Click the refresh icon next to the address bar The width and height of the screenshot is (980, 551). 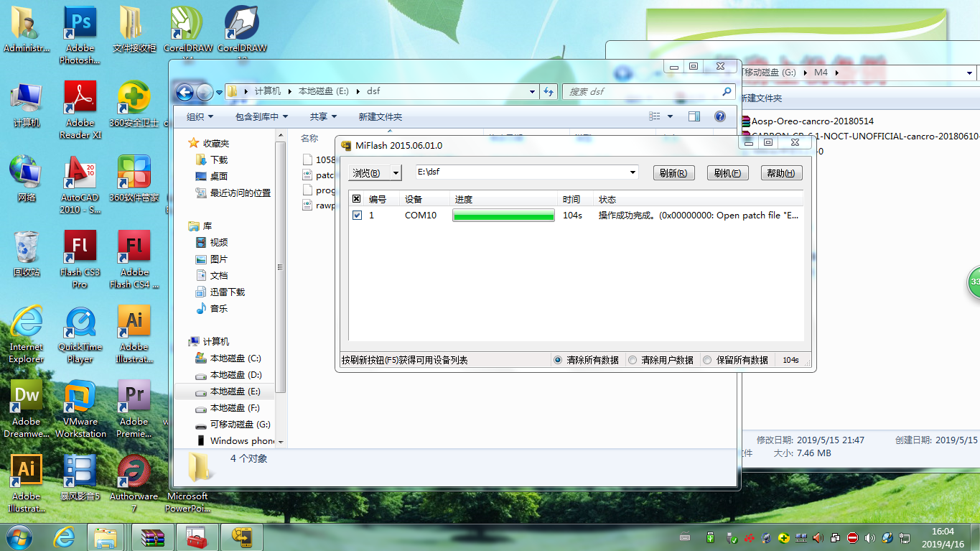[549, 91]
